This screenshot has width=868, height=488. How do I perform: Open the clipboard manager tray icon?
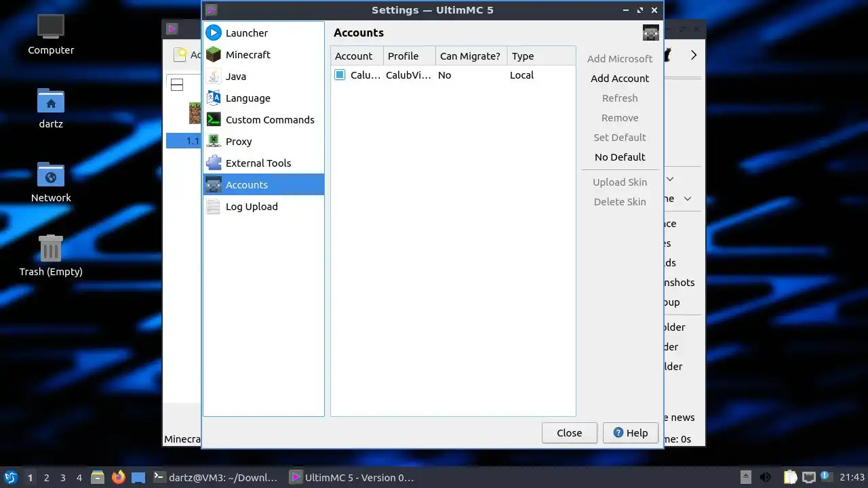(x=790, y=477)
